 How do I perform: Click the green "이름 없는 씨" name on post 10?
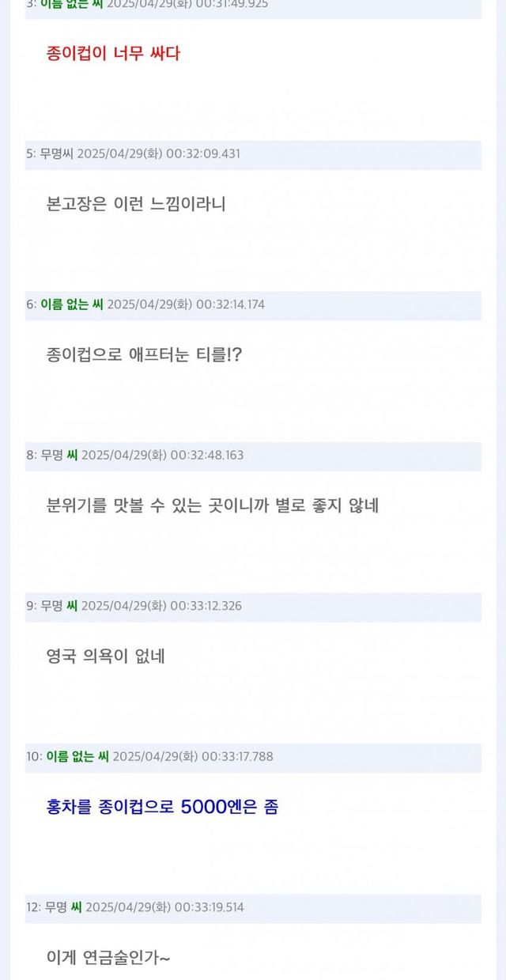tap(77, 757)
